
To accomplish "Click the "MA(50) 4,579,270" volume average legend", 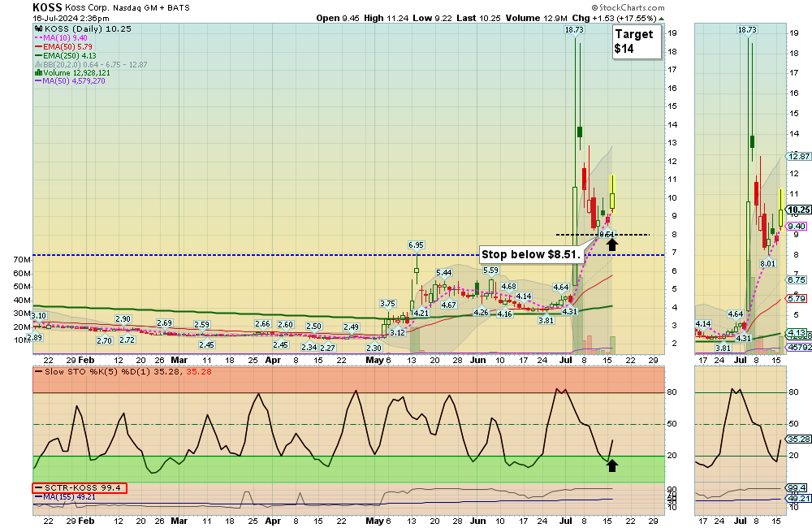I will [70, 81].
